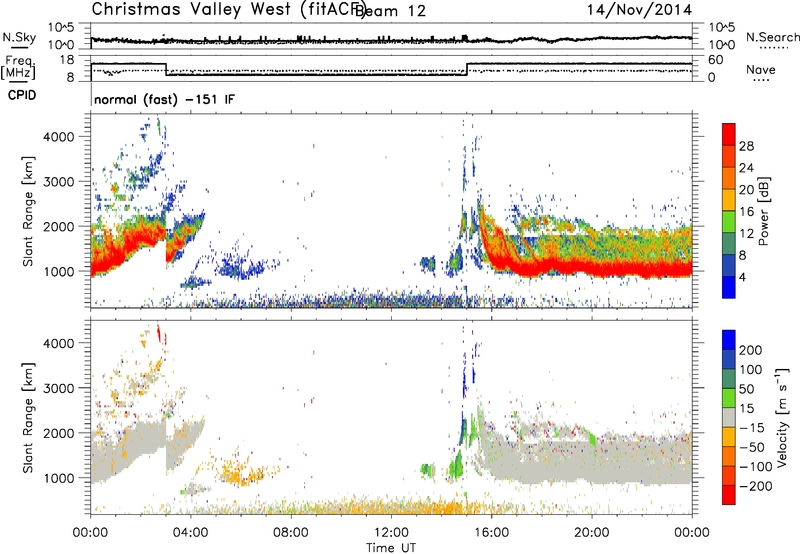Screen dimensions: 800x554
Task: Click the "18" frequency axis tick label
Action: click(x=67, y=60)
